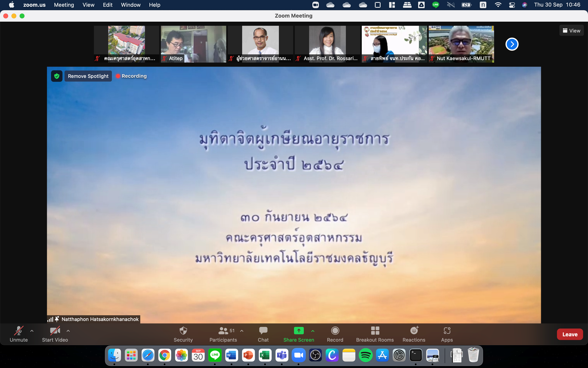Screen dimensions: 588x368
Task: Open Breakout Rooms
Action: (x=375, y=334)
